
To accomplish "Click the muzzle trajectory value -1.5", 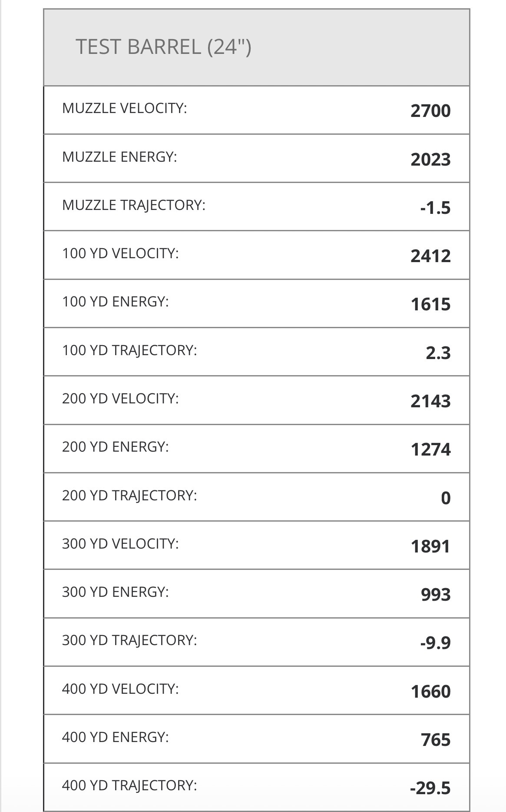I will coord(435,208).
